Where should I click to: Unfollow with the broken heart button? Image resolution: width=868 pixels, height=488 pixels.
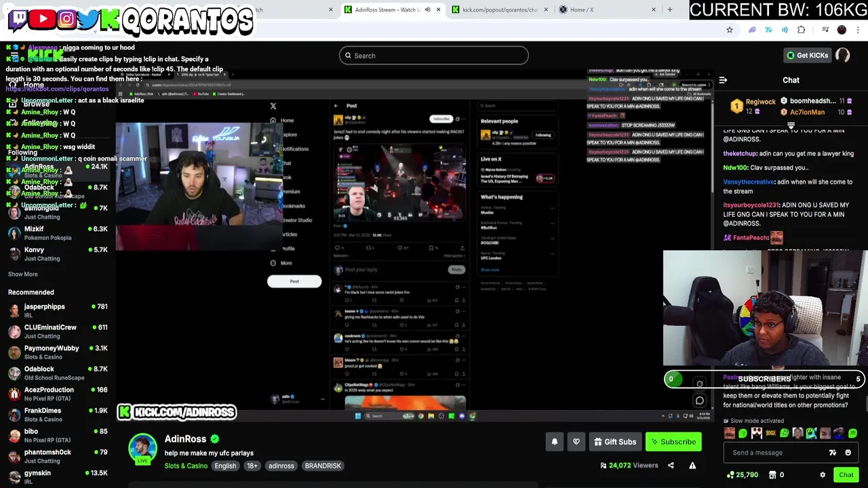[x=576, y=442]
